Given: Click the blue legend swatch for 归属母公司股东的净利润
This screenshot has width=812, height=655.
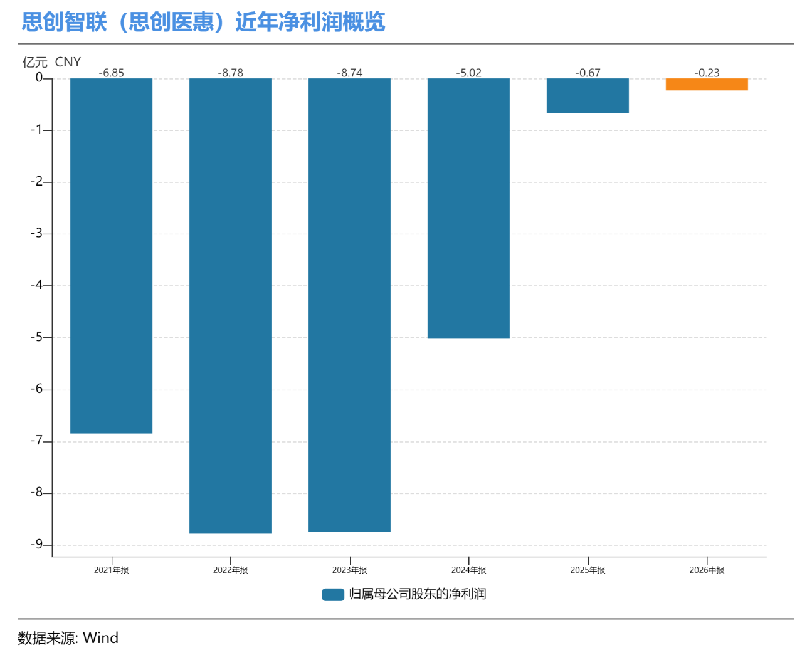Looking at the screenshot, I should click(x=333, y=594).
